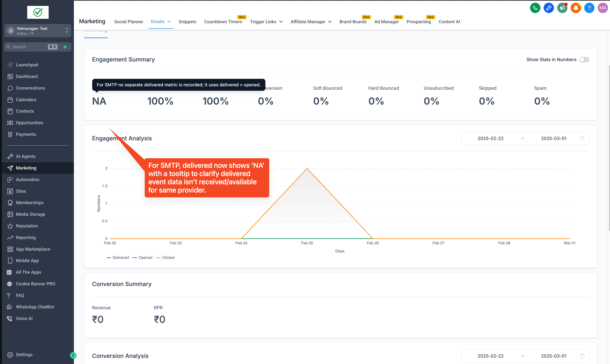This screenshot has width=610, height=364.
Task: Open the orange notifications bell
Action: pyautogui.click(x=576, y=8)
